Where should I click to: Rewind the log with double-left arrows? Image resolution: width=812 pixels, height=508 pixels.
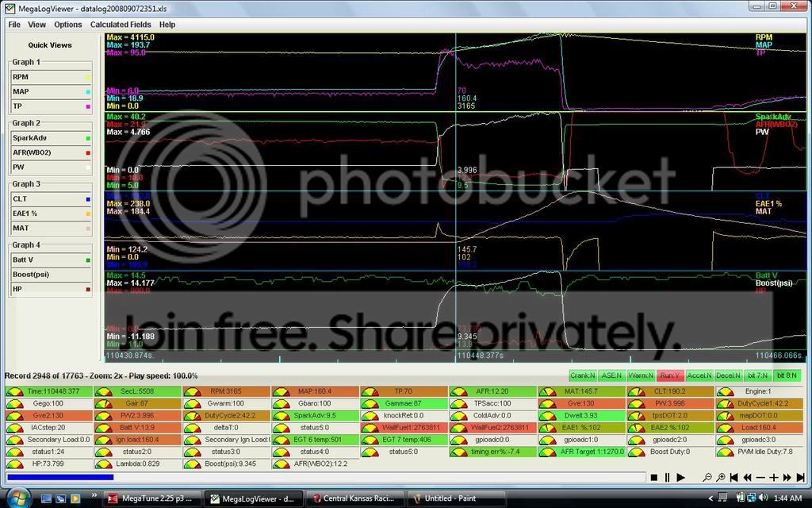747,477
